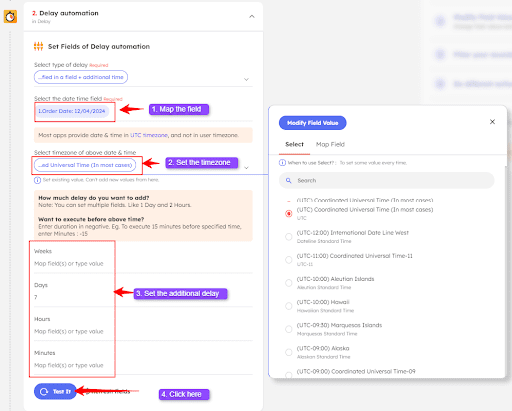Click the Test It button
Image resolution: width=512 pixels, height=411 pixels.
[55, 391]
